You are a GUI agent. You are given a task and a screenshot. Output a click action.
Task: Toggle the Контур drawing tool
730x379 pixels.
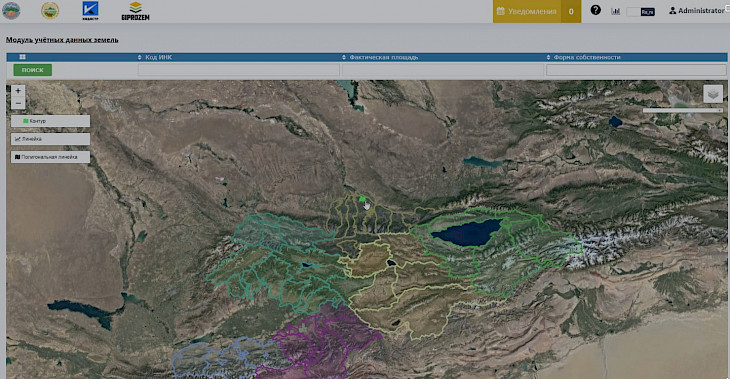[50, 121]
